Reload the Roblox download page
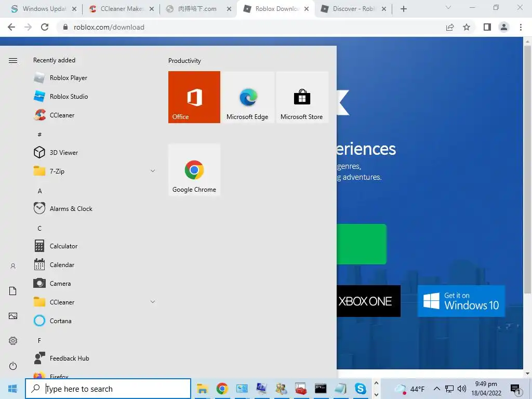This screenshot has height=399, width=532. pyautogui.click(x=45, y=27)
